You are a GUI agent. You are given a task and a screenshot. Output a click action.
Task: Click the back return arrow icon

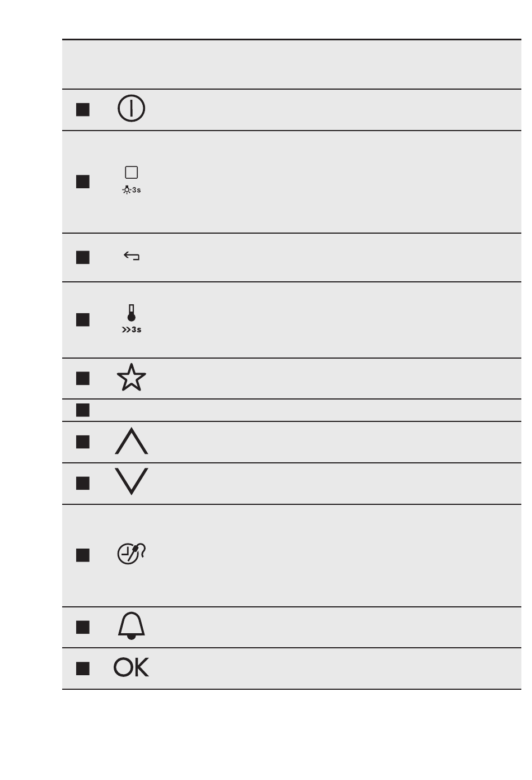(132, 257)
